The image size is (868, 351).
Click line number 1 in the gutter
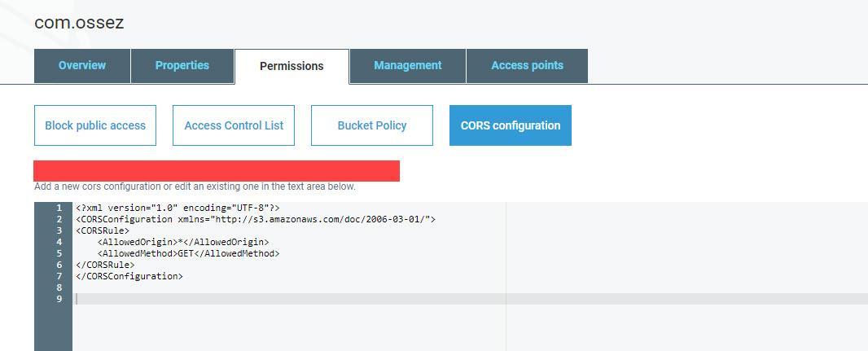[59, 208]
